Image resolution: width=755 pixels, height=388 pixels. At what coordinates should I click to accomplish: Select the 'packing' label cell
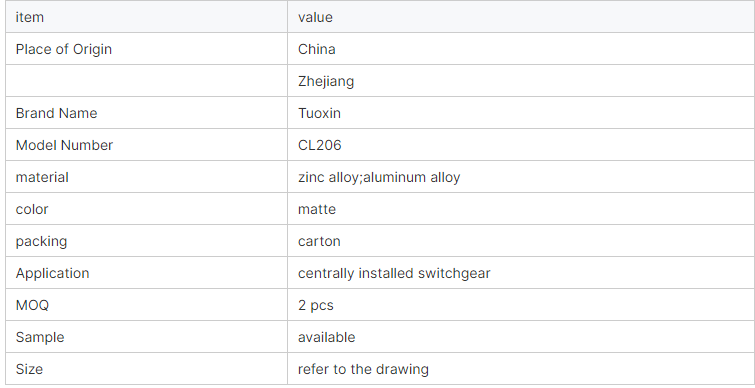146,241
